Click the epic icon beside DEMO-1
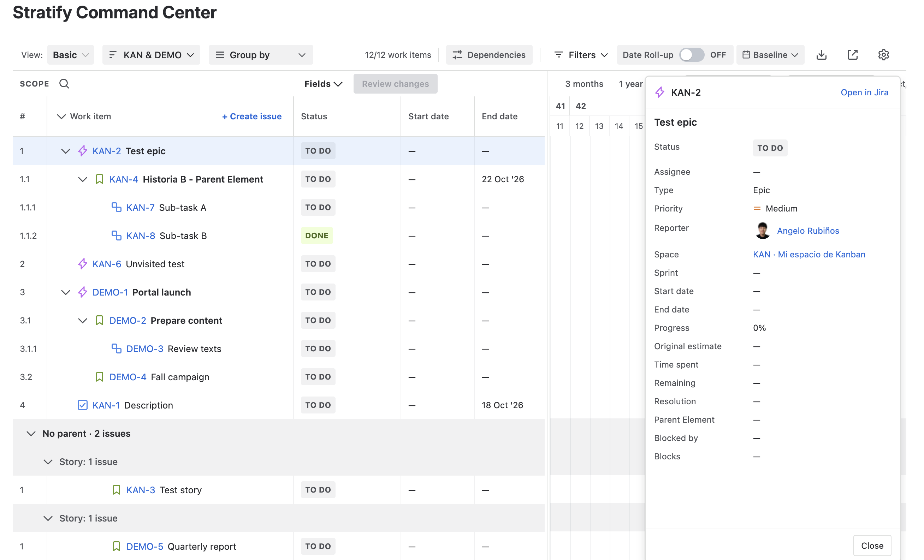Screen dimensions: 924x560 83,292
